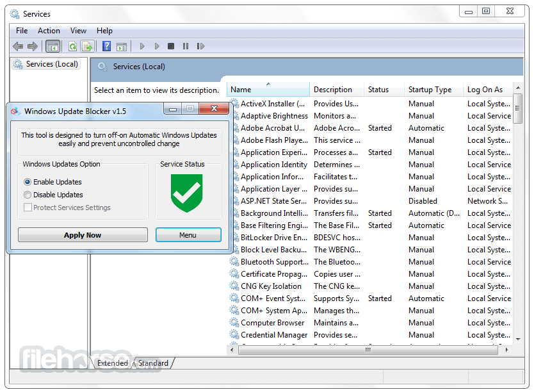
Task: Click the horizontal scrollbar left arrow
Action: pos(232,350)
